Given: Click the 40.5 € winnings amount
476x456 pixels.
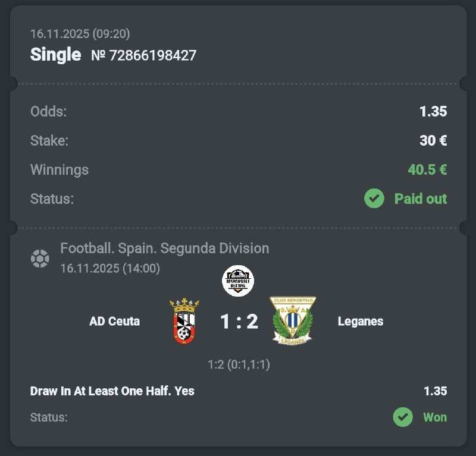Looking at the screenshot, I should click(x=427, y=169).
